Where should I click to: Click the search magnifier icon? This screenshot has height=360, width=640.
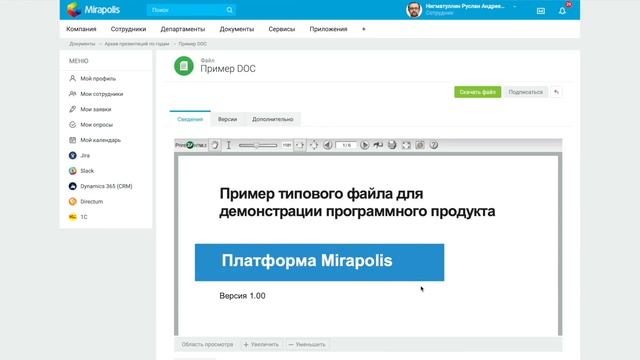tap(229, 10)
